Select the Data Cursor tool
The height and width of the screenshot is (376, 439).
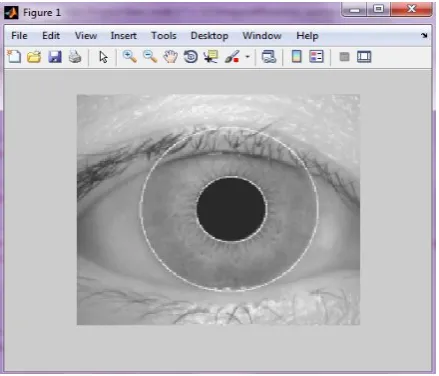211,57
